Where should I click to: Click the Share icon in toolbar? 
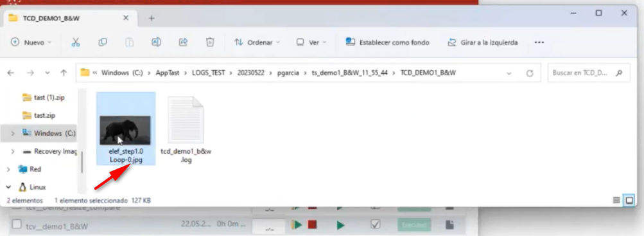tap(183, 42)
